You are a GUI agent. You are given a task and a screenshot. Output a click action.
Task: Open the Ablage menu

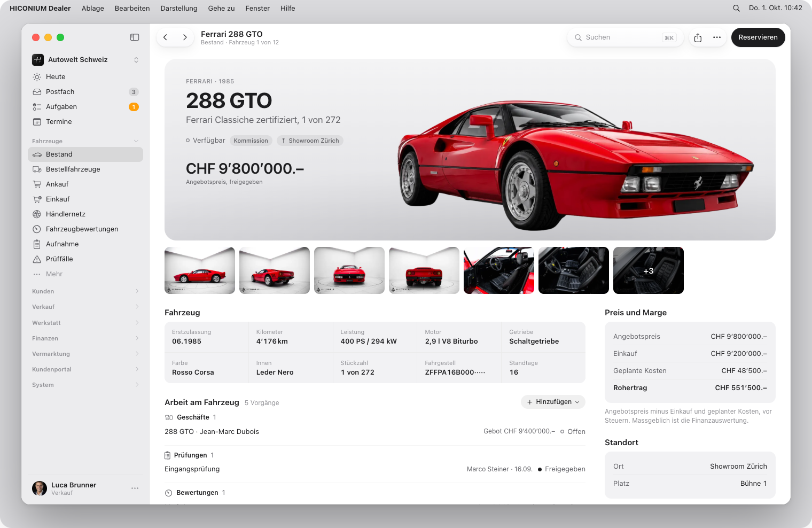click(93, 8)
